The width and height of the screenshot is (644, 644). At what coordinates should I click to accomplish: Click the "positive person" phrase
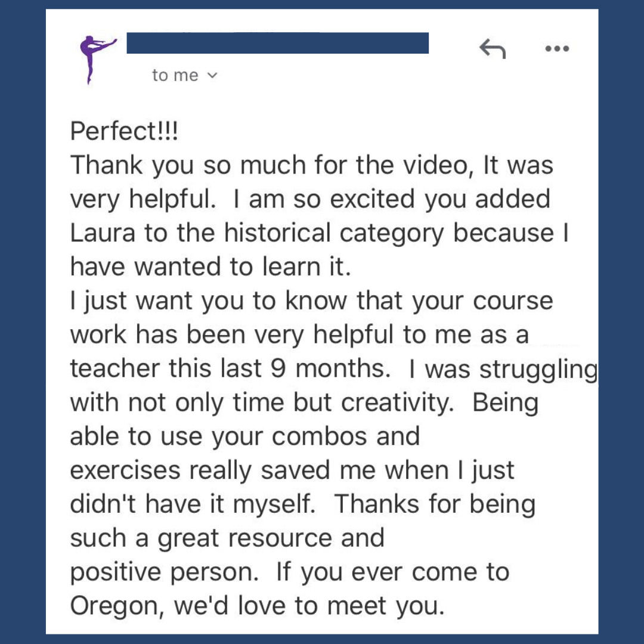pos(162,572)
